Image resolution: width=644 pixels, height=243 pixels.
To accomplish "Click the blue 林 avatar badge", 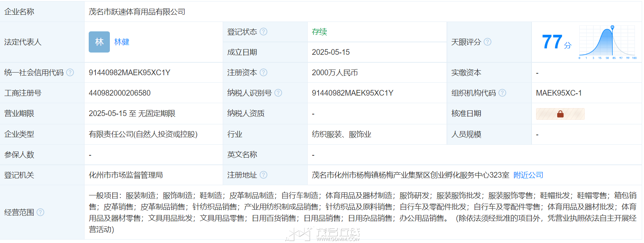I will pyautogui.click(x=99, y=42).
